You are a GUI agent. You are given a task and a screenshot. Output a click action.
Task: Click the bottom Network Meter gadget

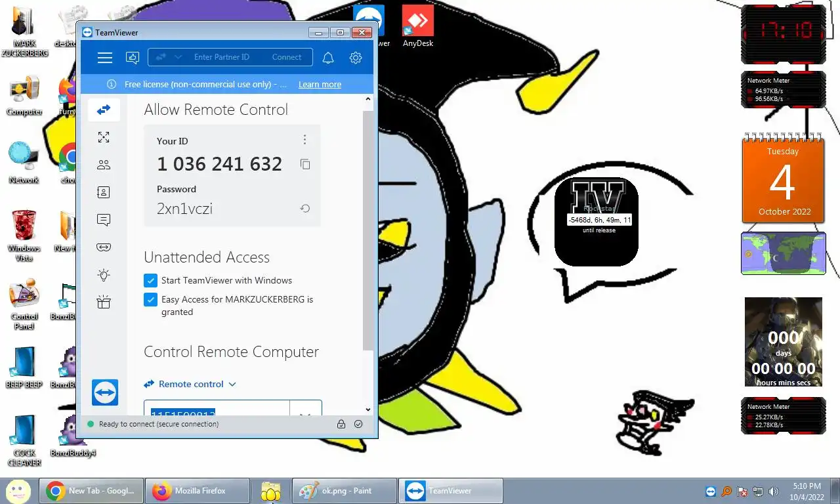click(x=783, y=415)
